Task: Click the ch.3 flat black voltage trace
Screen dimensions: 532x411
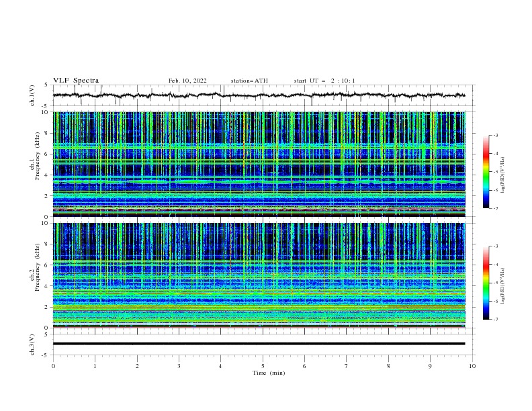Action: pos(259,344)
